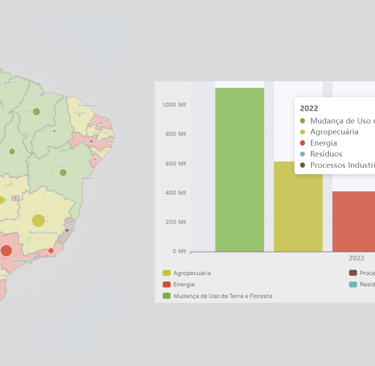This screenshot has height=366, width=375.
Task: Click Resíduos in the tooltip
Action: click(326, 154)
